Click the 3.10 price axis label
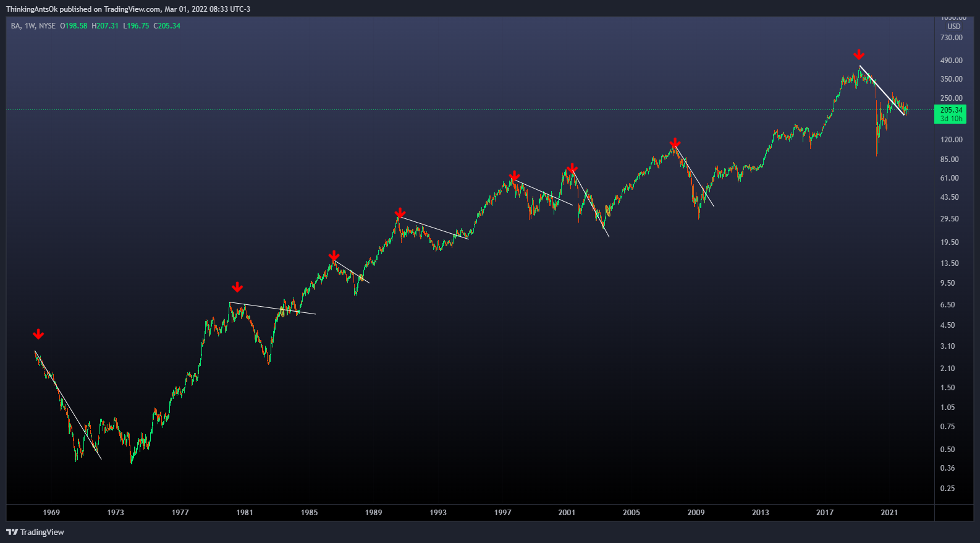Image resolution: width=980 pixels, height=543 pixels. pyautogui.click(x=948, y=346)
